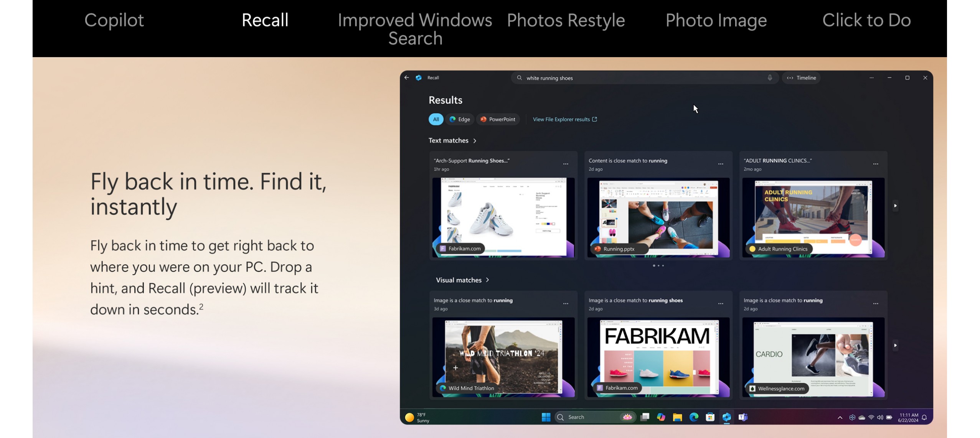Open options for Arch-Support Running Shoes card
This screenshot has width=980, height=438.
pos(566,164)
